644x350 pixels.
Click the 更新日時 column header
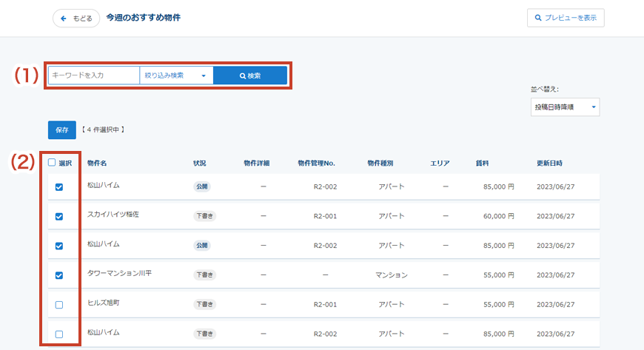coord(549,163)
